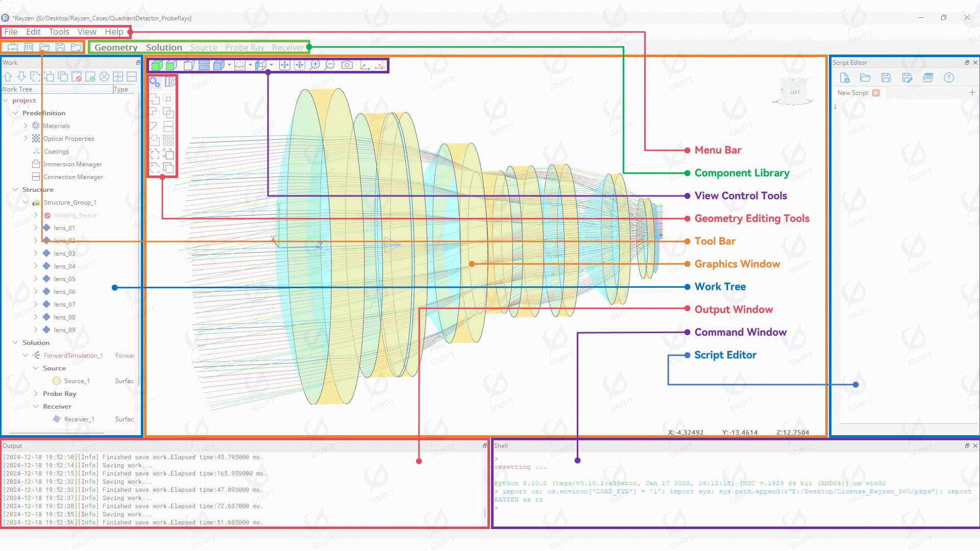This screenshot has height=551, width=980.
Task: Open the dropdown arrow beside the blue cube icon
Action: (x=229, y=65)
